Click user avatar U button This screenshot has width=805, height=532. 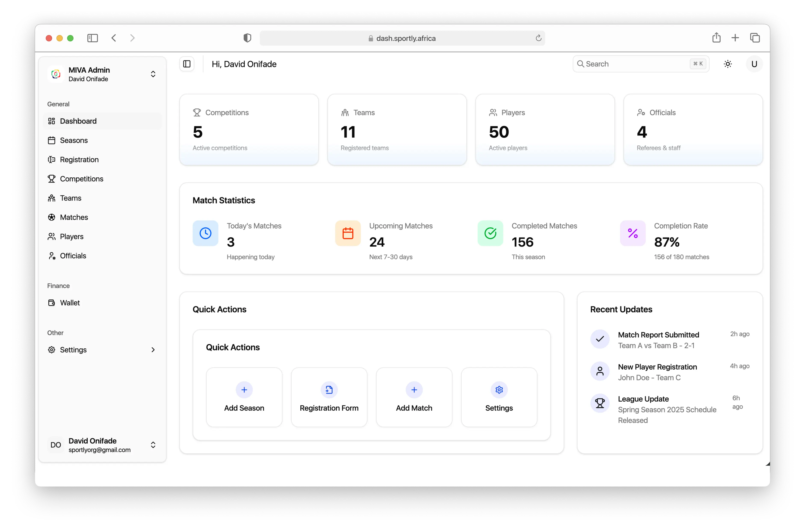pos(754,64)
